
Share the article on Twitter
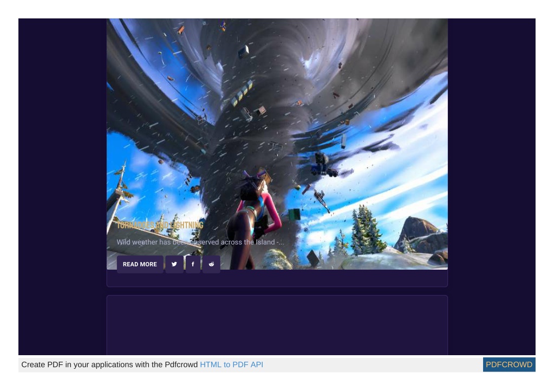174,264
